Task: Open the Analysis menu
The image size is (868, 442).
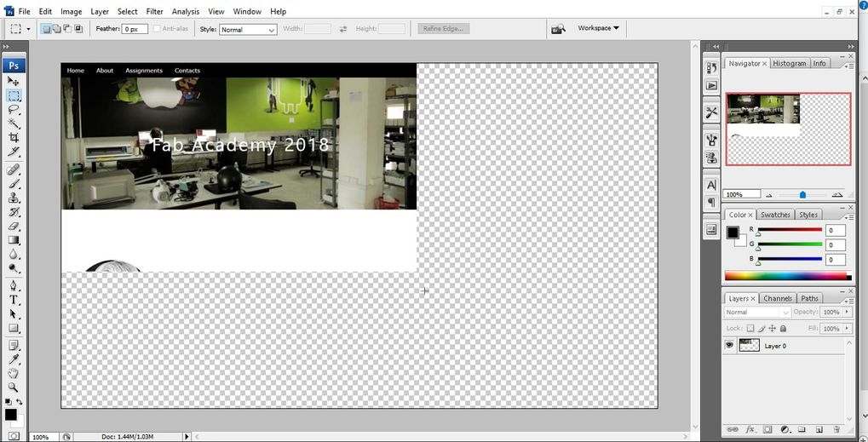Action: (x=185, y=11)
